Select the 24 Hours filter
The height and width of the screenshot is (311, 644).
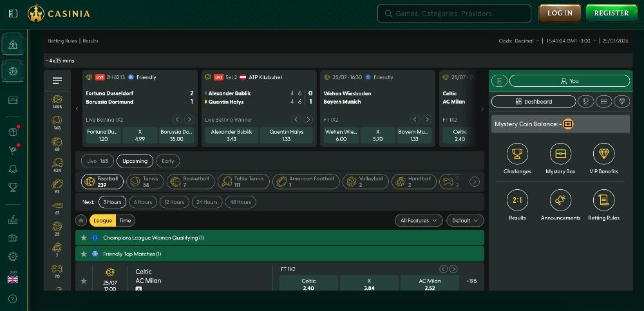(207, 202)
